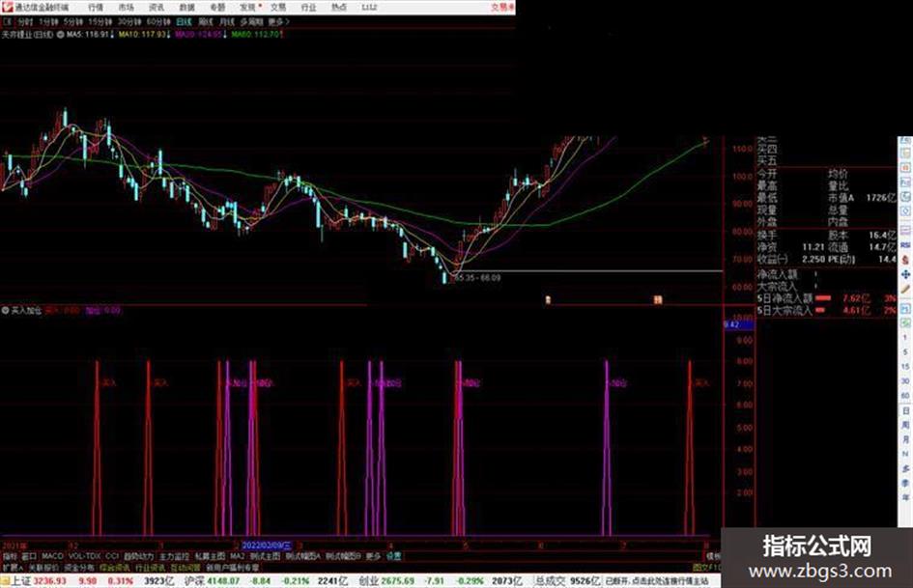Screen dimensions: 913x588
Task: Select the pencil drawing tool icon
Action: [x=906, y=289]
